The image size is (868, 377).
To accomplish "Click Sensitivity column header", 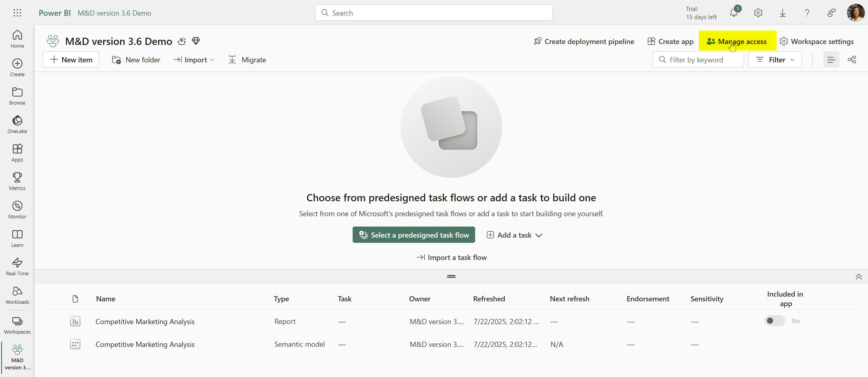I will click(x=707, y=299).
